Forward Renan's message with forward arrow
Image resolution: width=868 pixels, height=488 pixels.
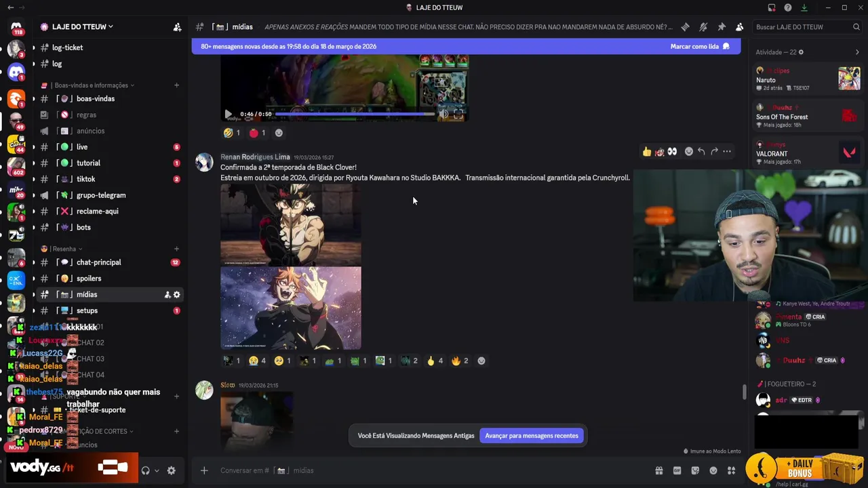714,152
